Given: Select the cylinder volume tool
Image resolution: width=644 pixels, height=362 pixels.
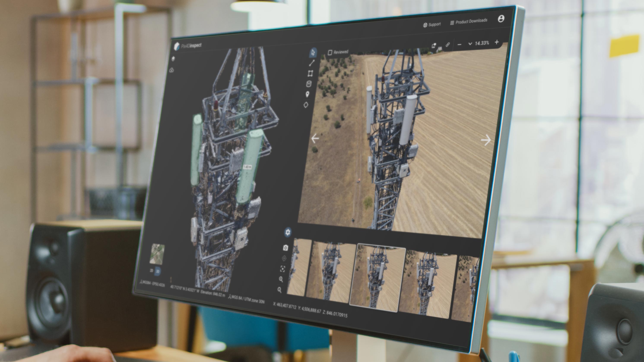Looking at the screenshot, I should [309, 84].
